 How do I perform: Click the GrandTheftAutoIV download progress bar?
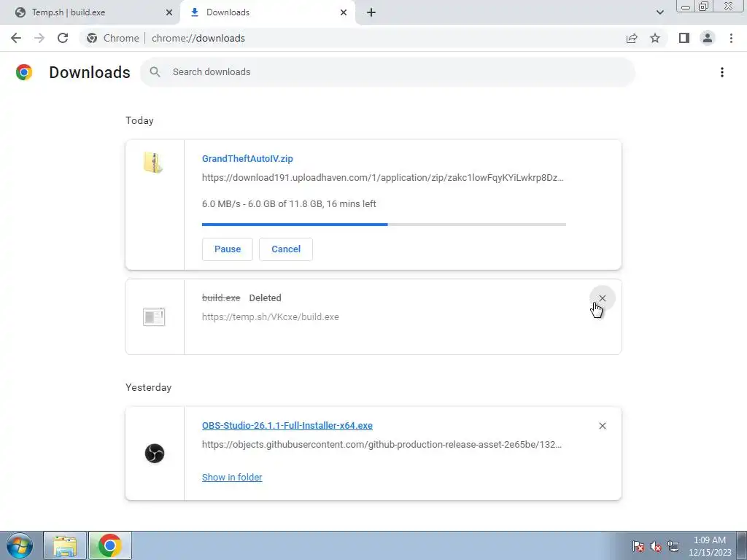[384, 225]
